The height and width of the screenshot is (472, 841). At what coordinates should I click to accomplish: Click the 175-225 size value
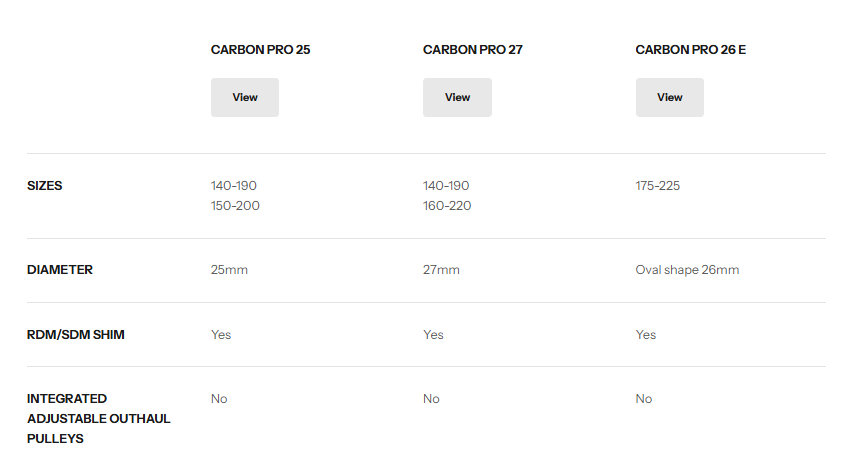click(x=658, y=186)
